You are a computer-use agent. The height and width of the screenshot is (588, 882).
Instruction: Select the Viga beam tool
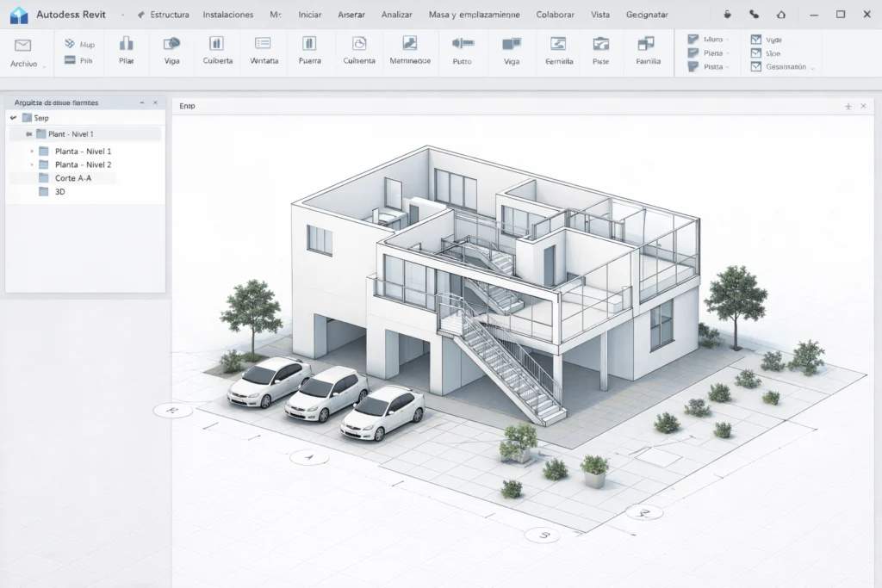pyautogui.click(x=171, y=52)
